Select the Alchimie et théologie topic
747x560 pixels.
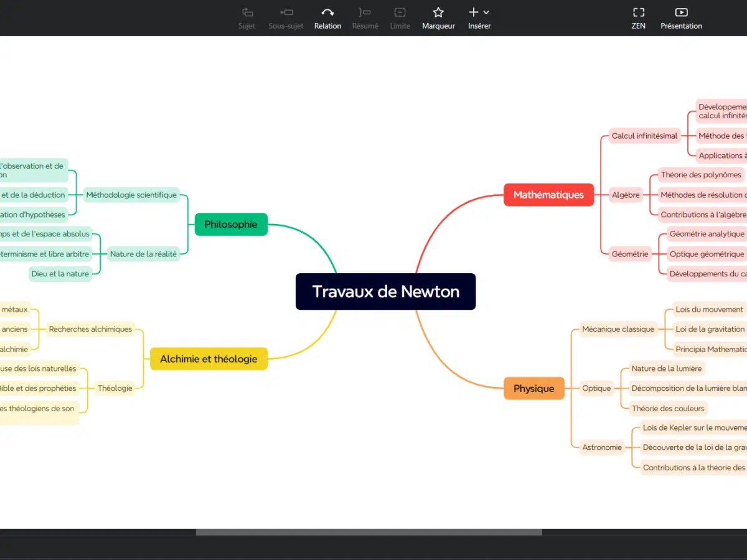click(209, 359)
